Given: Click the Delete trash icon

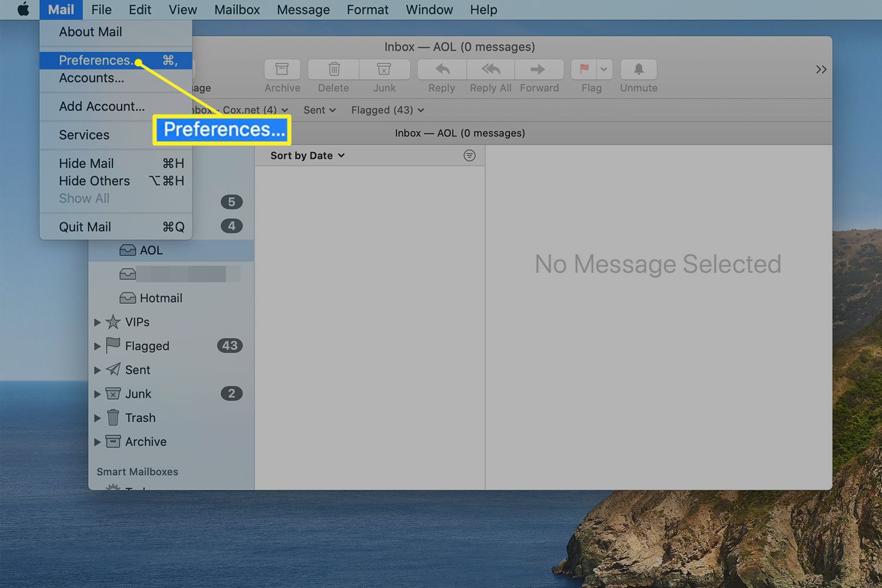Looking at the screenshot, I should tap(333, 69).
